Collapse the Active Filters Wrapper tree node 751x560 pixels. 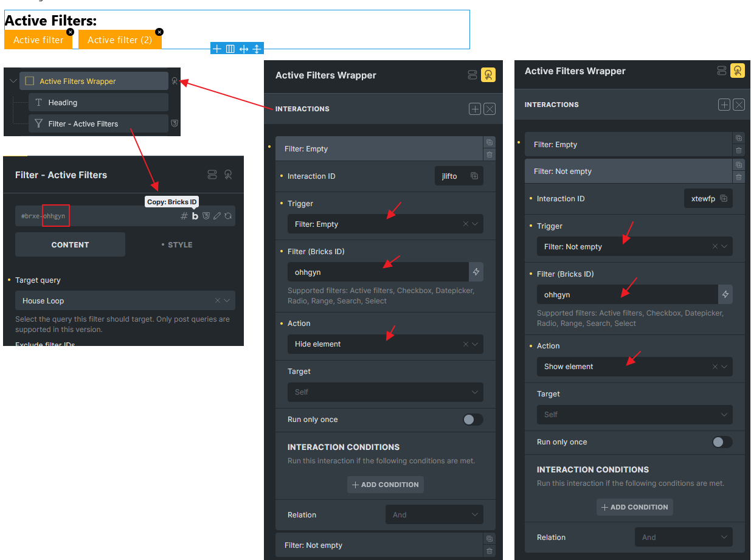[13, 81]
